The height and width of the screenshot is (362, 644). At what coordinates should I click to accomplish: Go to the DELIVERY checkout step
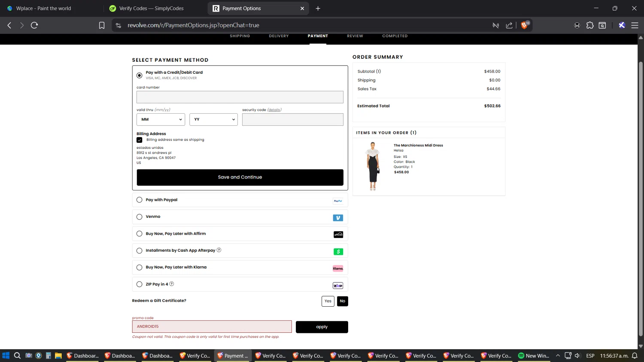pos(279,36)
